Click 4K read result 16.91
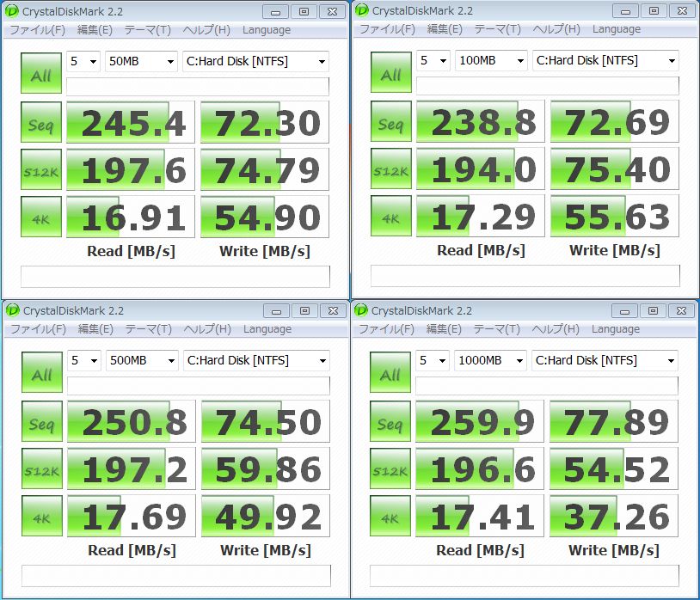700x600 pixels. point(131,217)
